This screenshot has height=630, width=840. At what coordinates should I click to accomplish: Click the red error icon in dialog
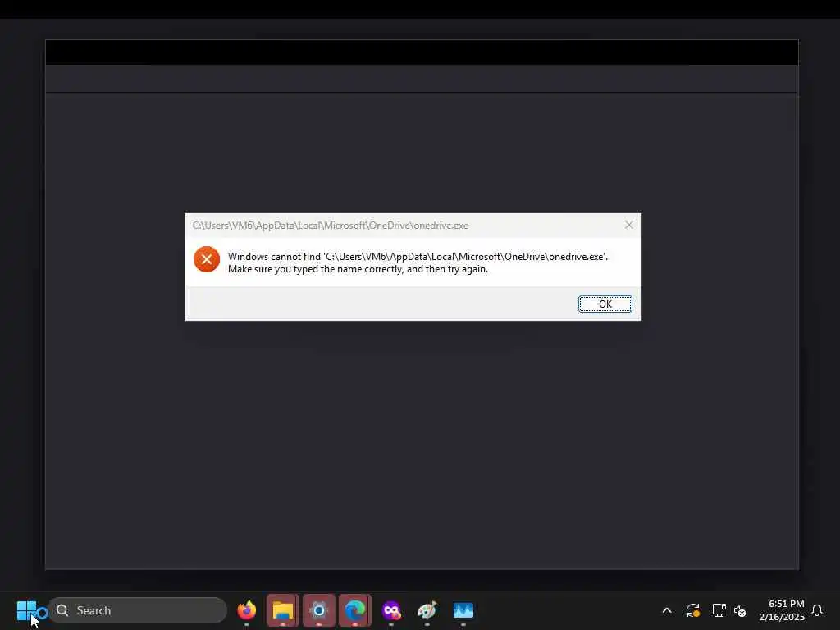(x=207, y=259)
